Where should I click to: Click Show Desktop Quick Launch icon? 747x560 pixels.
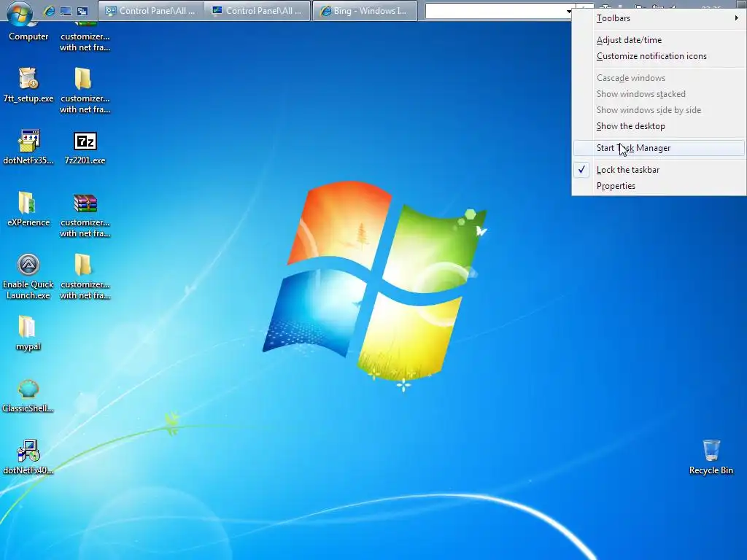66,11
